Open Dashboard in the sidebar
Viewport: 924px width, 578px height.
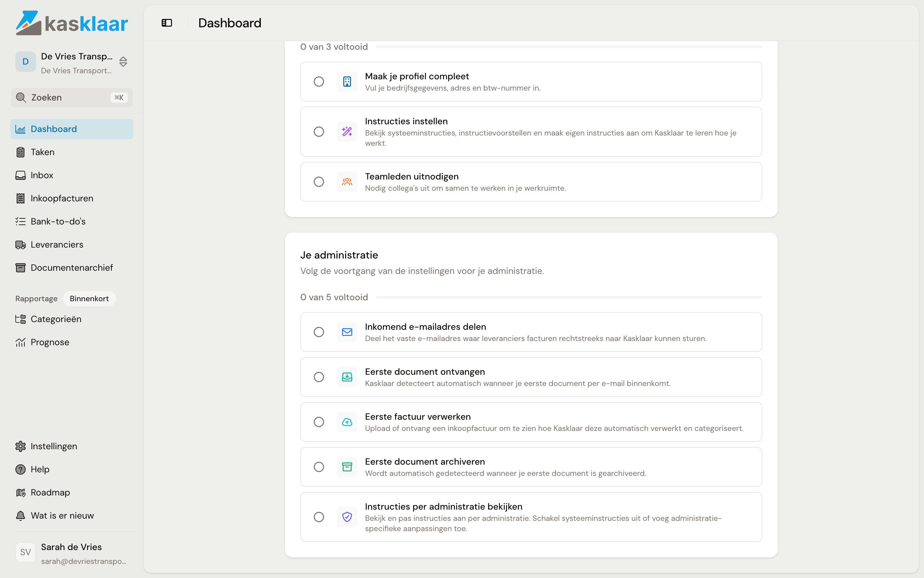[x=72, y=129]
